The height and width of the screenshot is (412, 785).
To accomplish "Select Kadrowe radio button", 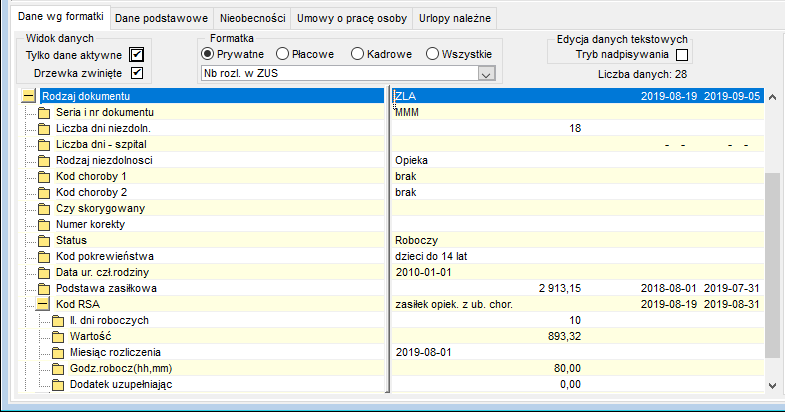I will click(357, 54).
